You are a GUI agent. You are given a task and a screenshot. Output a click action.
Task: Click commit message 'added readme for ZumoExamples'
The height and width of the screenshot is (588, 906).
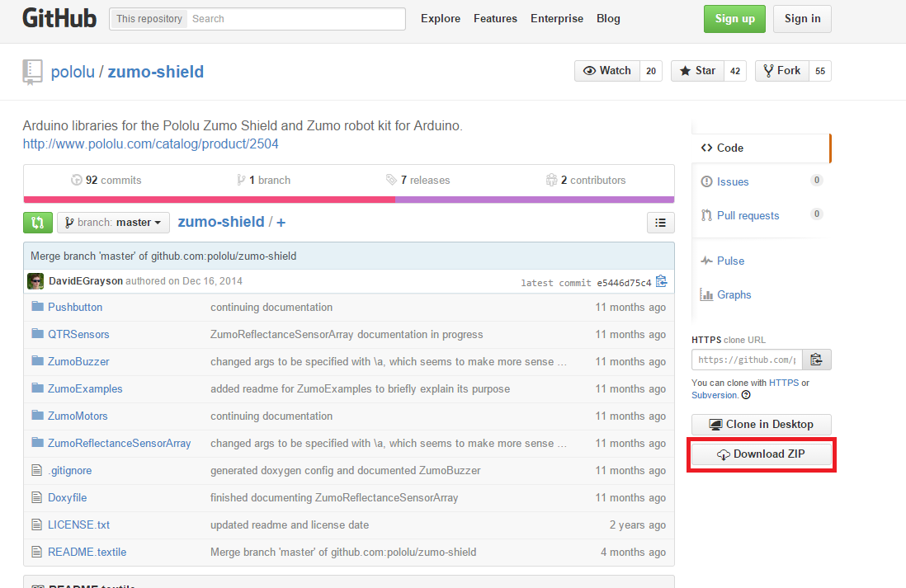tap(360, 388)
